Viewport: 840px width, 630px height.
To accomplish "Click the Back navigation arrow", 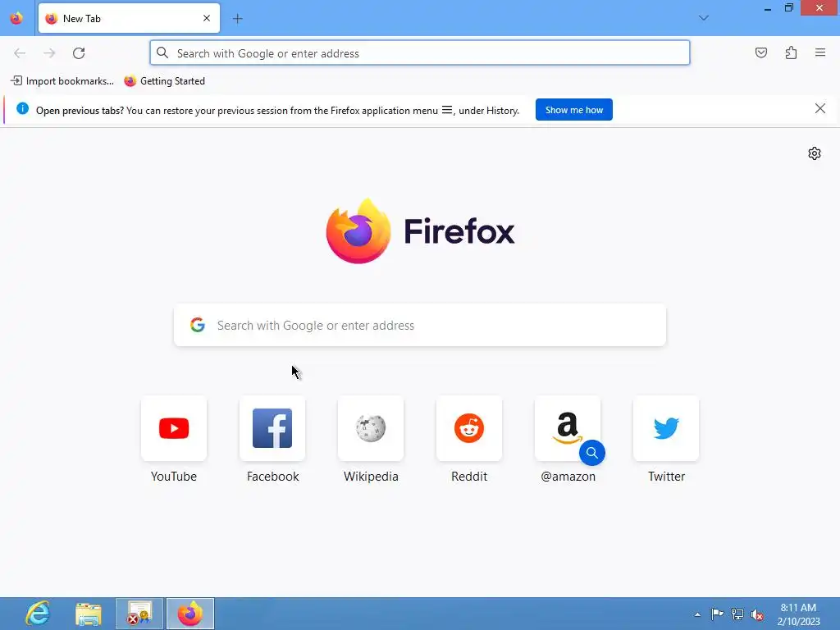I will pos(20,53).
